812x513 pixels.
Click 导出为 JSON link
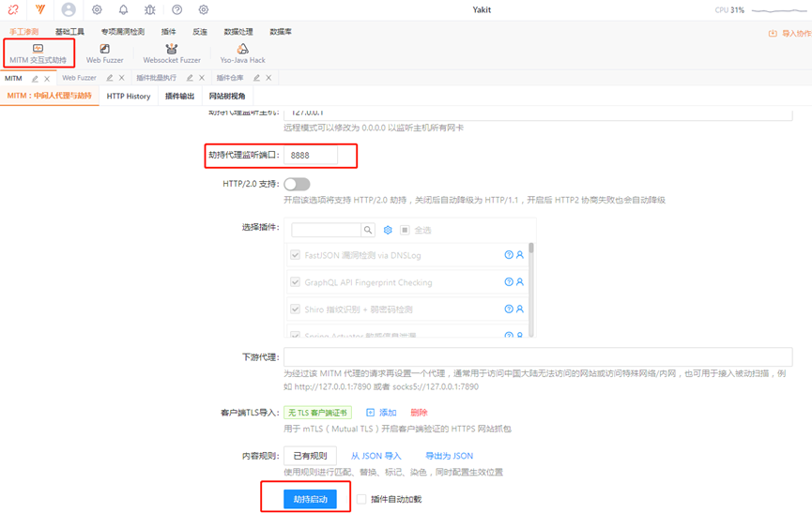pos(449,456)
